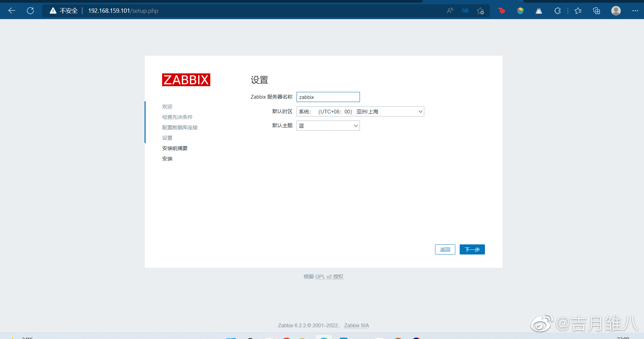Open the default time zone dropdown
Viewport: 644px width, 339px height.
[360, 111]
